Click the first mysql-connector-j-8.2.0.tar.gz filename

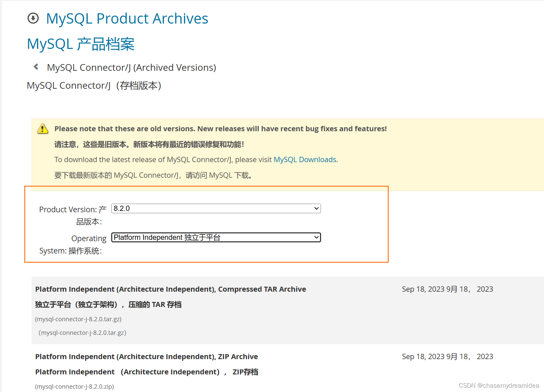78,319
